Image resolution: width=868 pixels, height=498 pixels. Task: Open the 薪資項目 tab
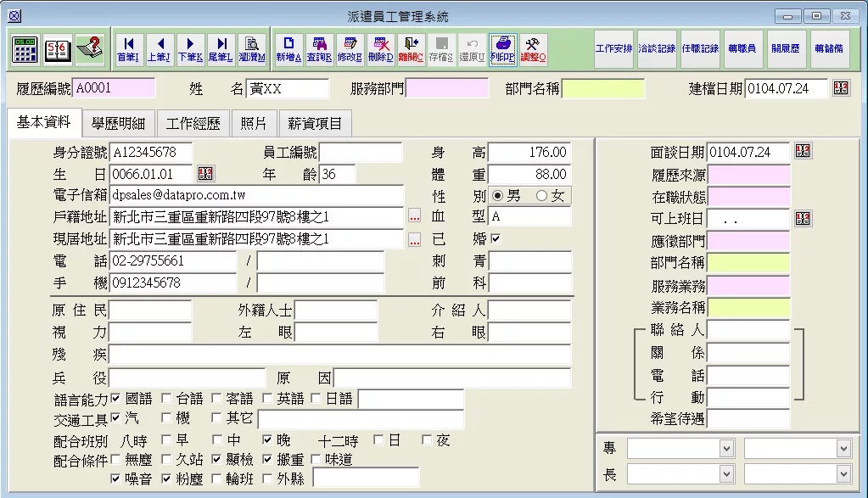click(315, 124)
